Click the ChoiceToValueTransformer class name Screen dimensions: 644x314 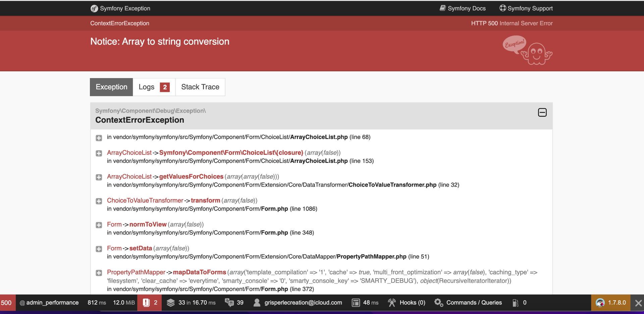tap(145, 200)
